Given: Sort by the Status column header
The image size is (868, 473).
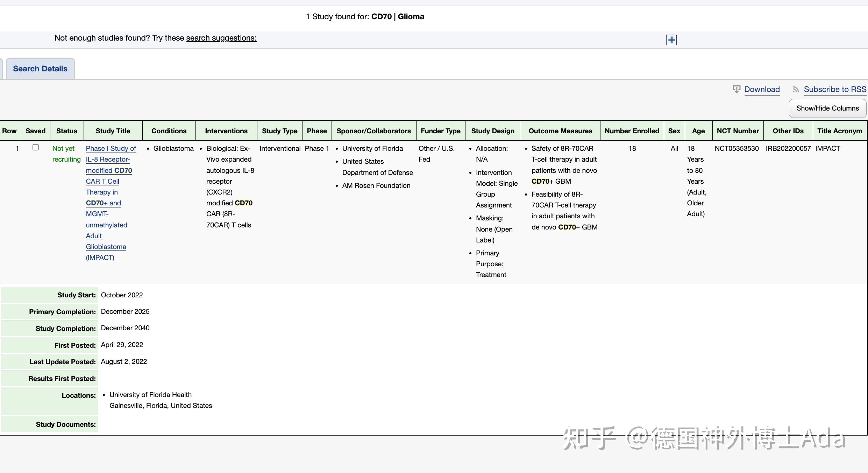Looking at the screenshot, I should 66,131.
